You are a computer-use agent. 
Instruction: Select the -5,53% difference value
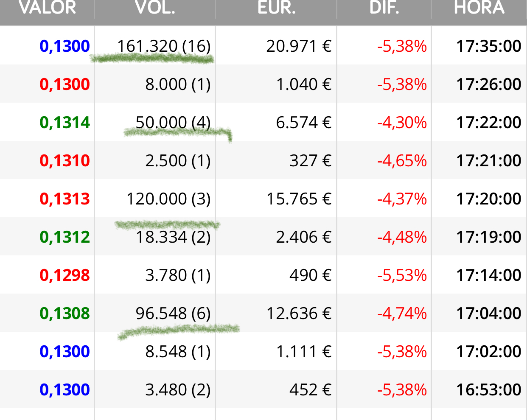pos(402,275)
